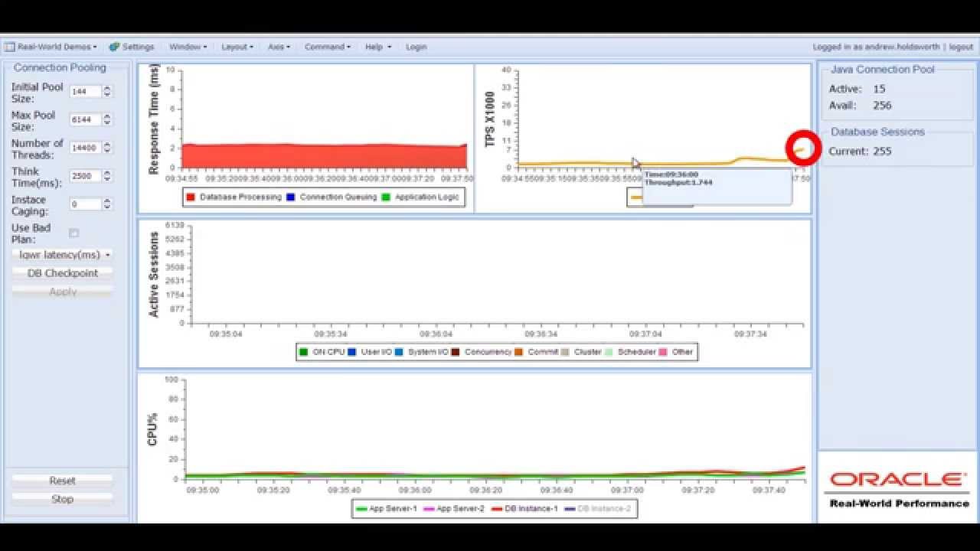Toggle App Server-1 legend entry
Screen dimensions: 980x551
tap(387, 509)
